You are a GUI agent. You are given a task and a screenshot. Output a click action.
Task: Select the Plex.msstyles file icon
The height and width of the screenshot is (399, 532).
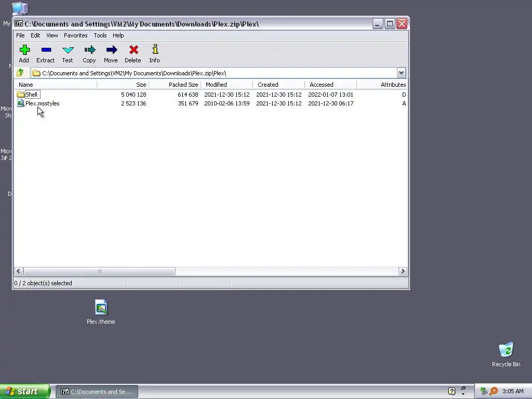click(x=21, y=103)
